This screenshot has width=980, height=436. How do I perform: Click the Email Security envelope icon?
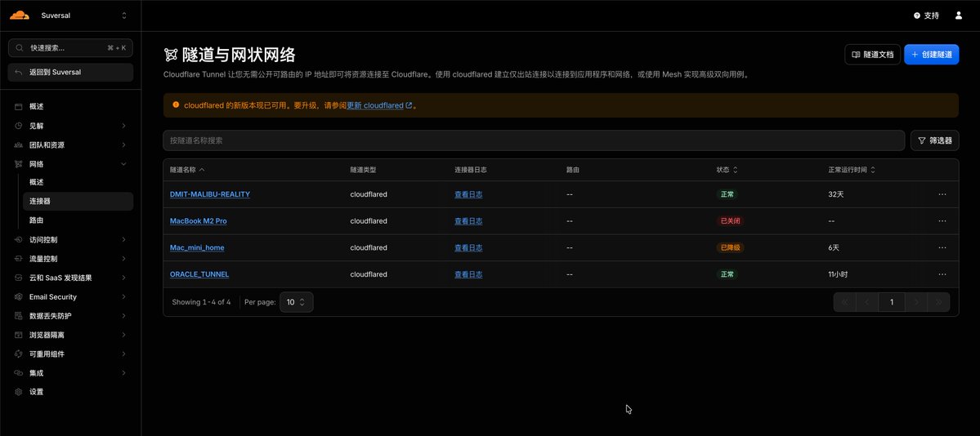coord(18,296)
